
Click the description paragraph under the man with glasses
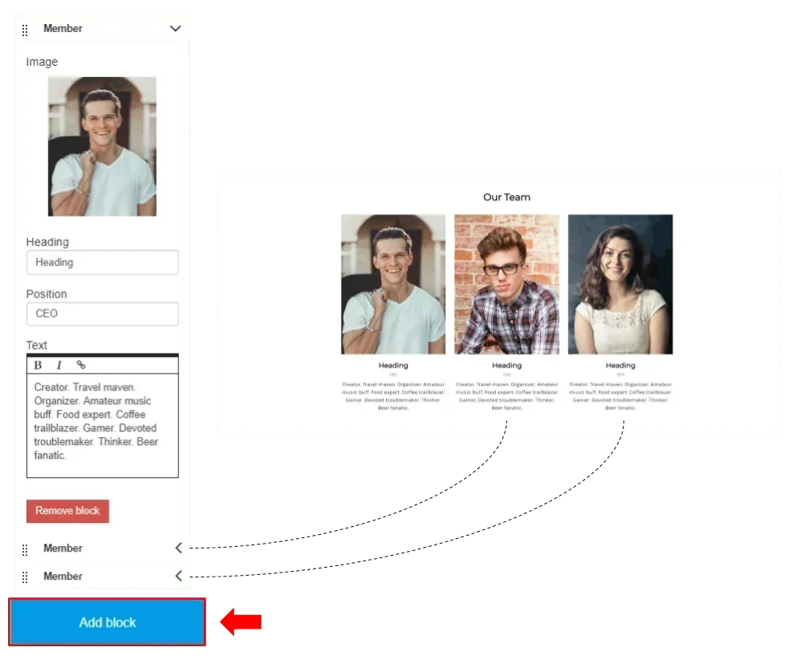(506, 396)
